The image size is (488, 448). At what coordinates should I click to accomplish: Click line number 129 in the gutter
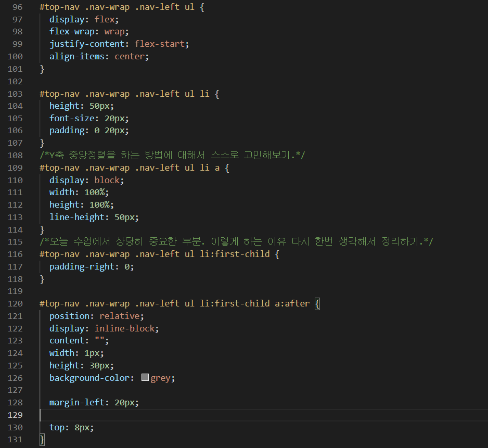pos(15,415)
